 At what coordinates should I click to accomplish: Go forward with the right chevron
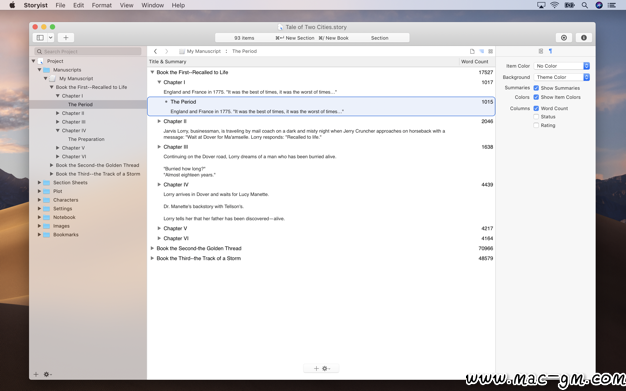[166, 51]
